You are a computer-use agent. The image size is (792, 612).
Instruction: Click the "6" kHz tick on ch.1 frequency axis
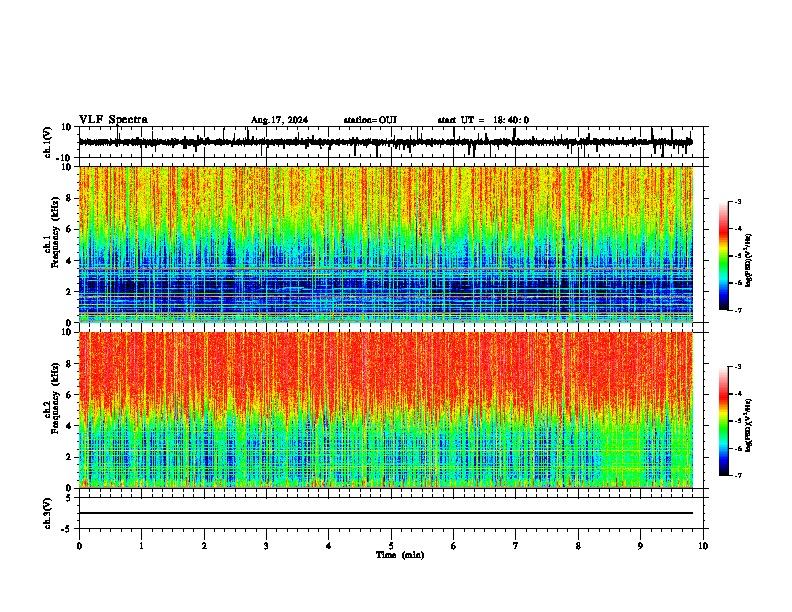(69, 229)
